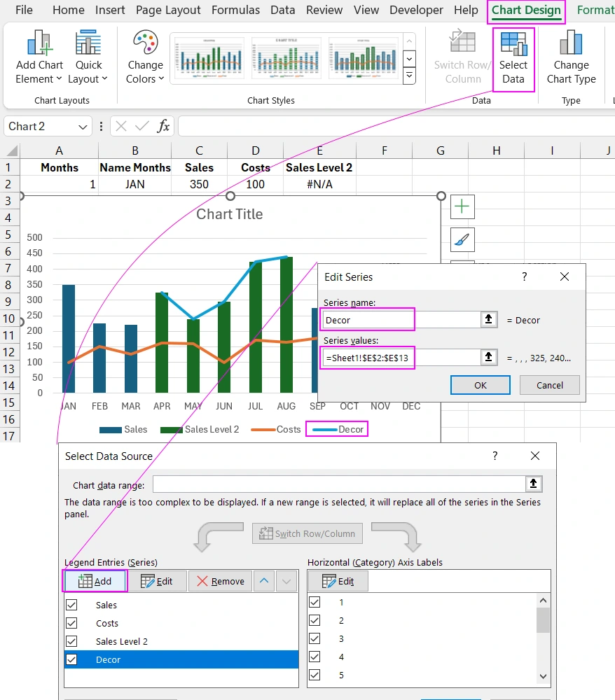This screenshot has height=700, width=615.
Task: Open Change Chart Type tool
Action: pos(571,44)
